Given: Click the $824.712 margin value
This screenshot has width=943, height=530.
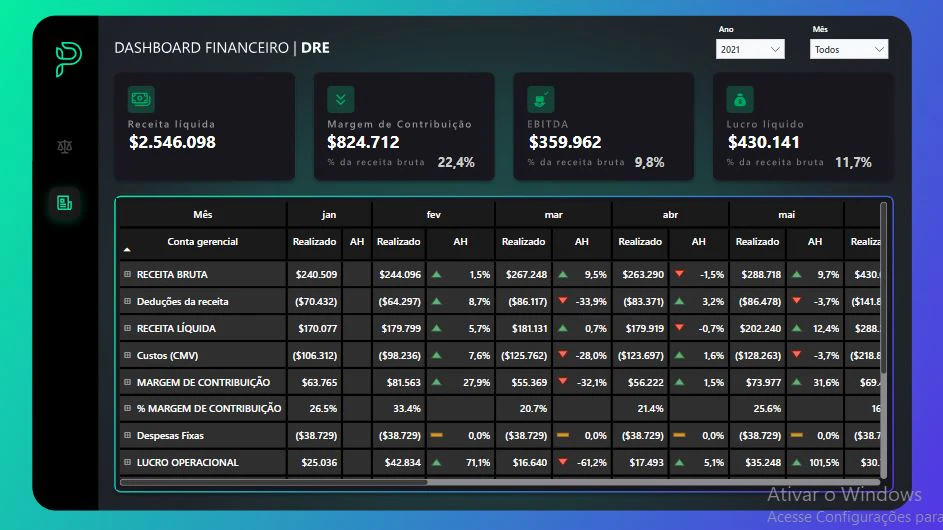Looking at the screenshot, I should (363, 143).
